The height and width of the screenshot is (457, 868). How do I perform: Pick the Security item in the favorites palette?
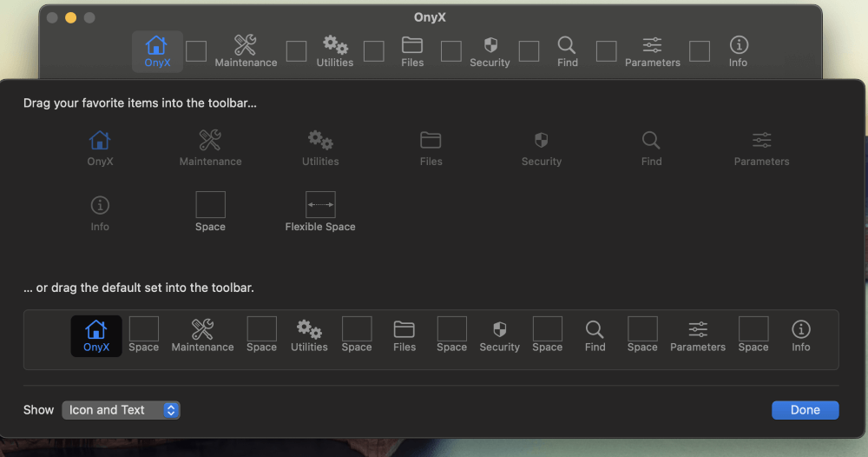pyautogui.click(x=542, y=149)
